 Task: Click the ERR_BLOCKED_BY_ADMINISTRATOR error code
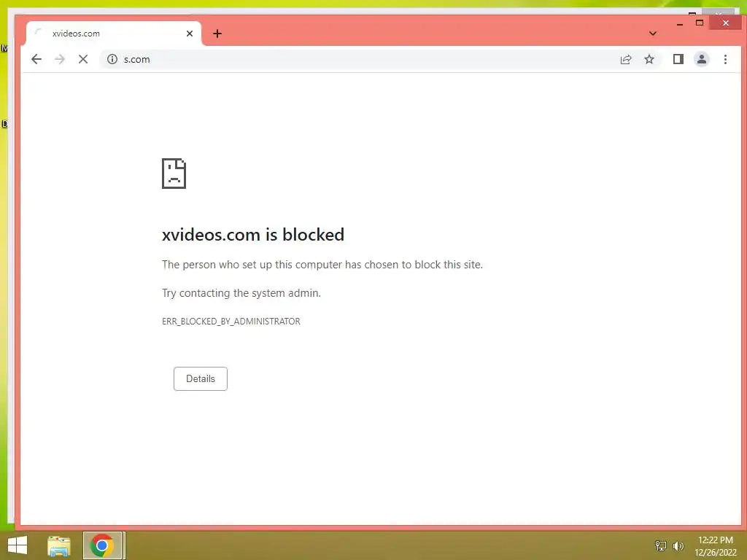(x=231, y=322)
